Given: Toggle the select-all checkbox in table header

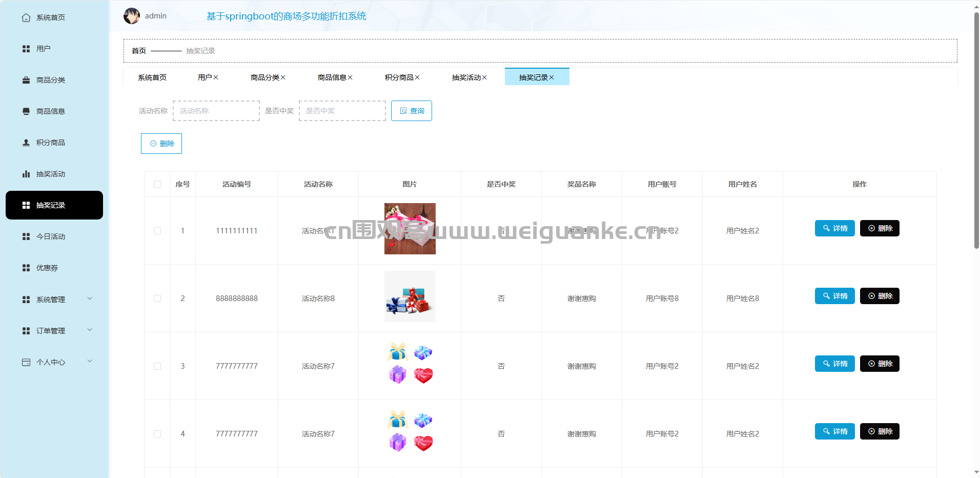Looking at the screenshot, I should tap(157, 184).
